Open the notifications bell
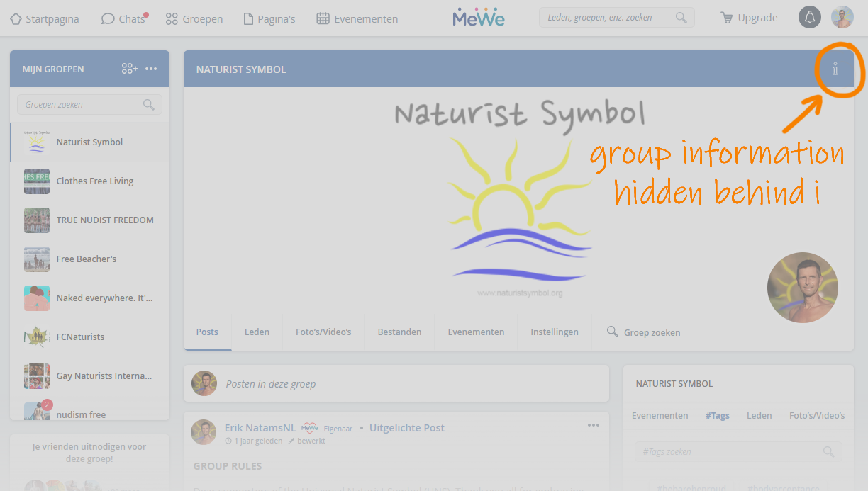The image size is (868, 491). coord(810,18)
